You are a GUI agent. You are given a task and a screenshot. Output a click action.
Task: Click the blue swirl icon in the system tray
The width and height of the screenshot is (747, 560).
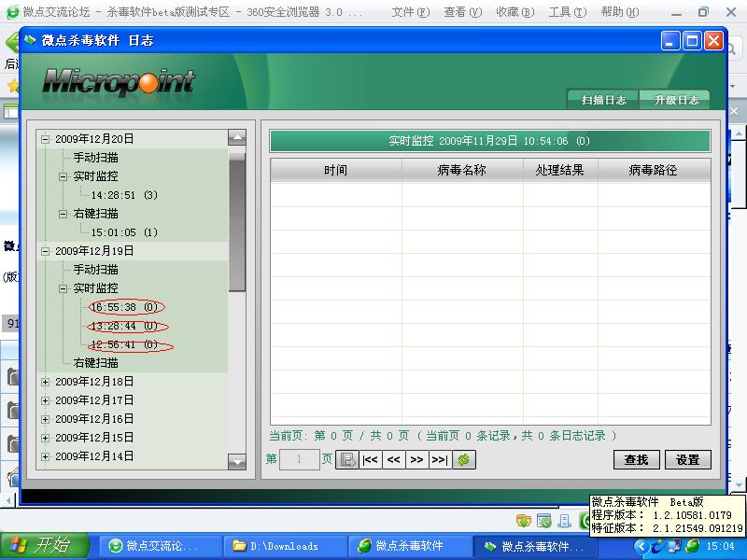tap(658, 546)
